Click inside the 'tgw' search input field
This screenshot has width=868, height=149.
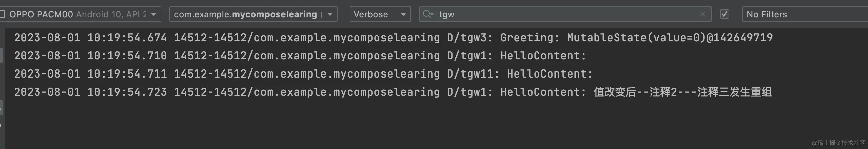click(x=566, y=14)
